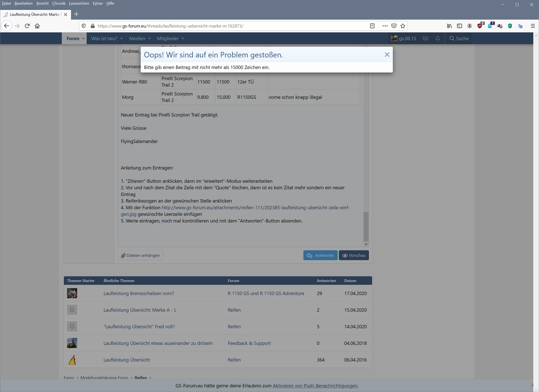The width and height of the screenshot is (539, 392).
Task: Click the Antworten button
Action: pos(320,255)
